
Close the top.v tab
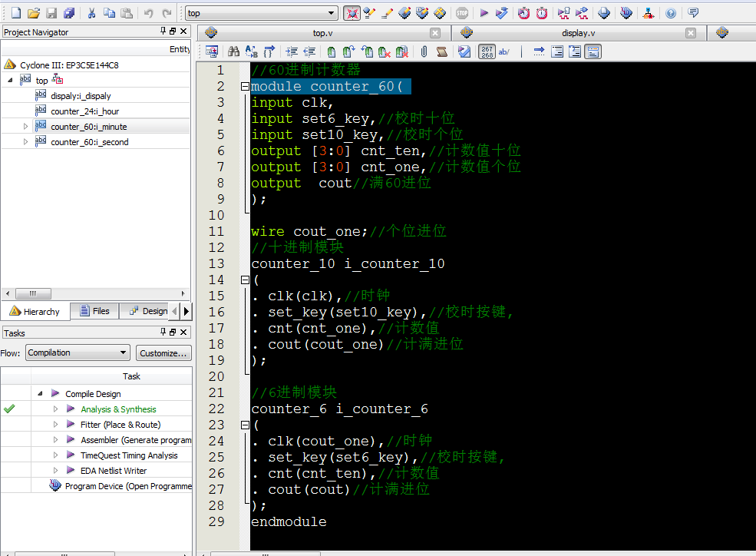tap(435, 33)
